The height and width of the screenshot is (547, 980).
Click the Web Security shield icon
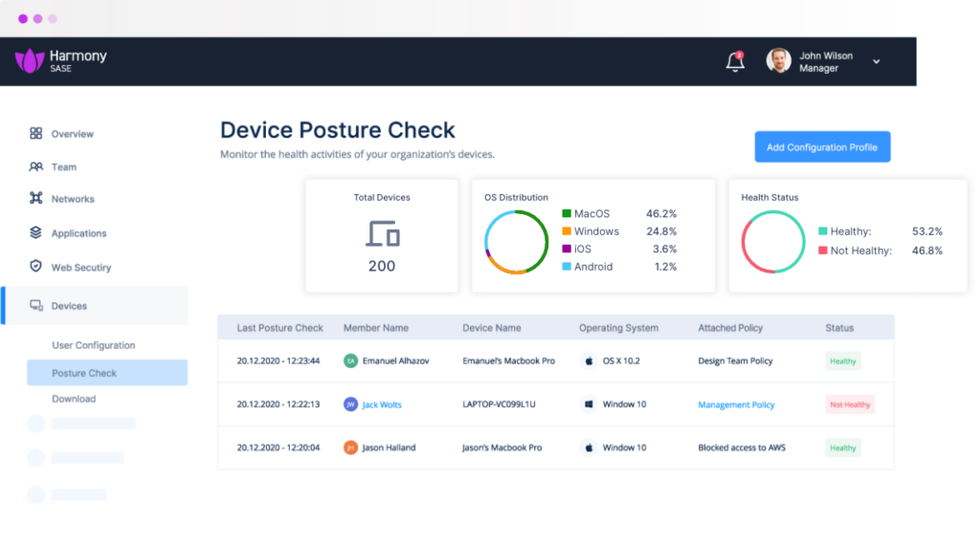pos(36,267)
